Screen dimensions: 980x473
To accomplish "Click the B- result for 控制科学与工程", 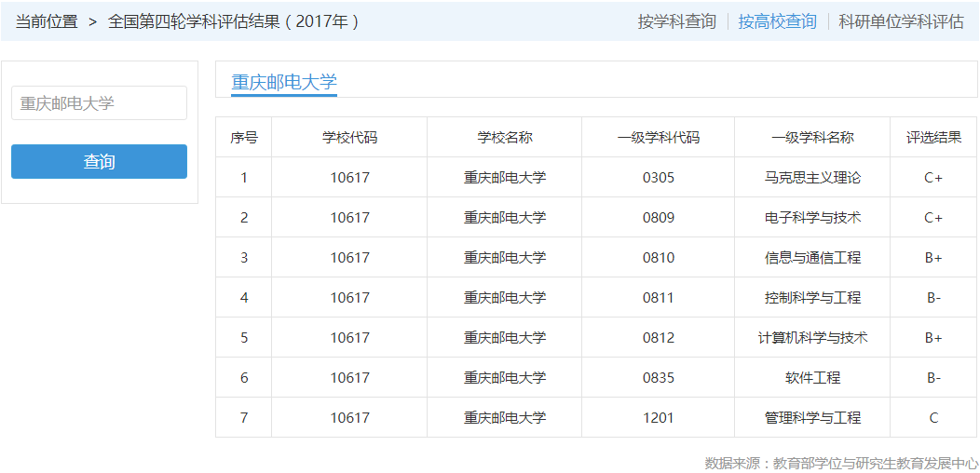I will (x=933, y=297).
